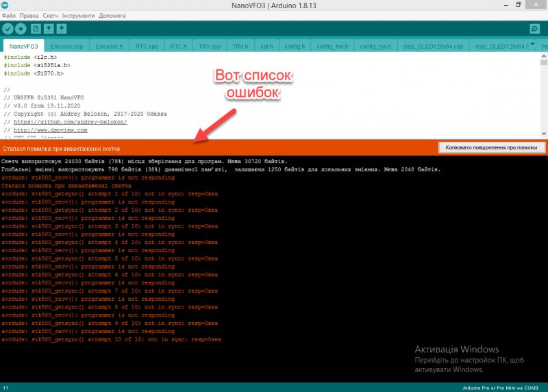Select the disp_OLED128x64.cpp tab
548x392 pixels.
point(438,47)
